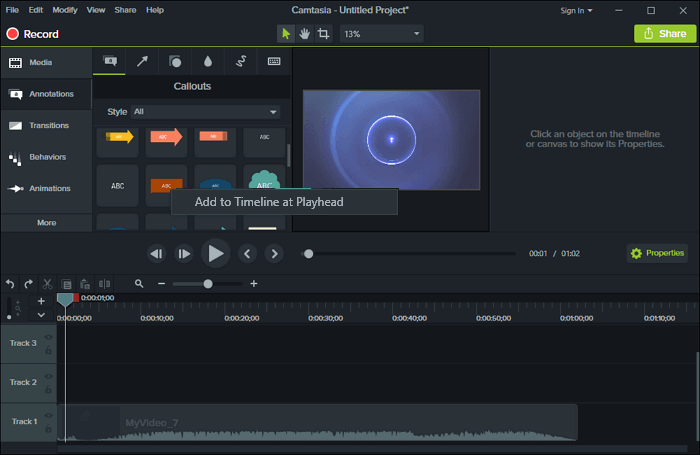Toggle the Properties panel button
Viewport: 700px width, 455px height.
(x=657, y=253)
